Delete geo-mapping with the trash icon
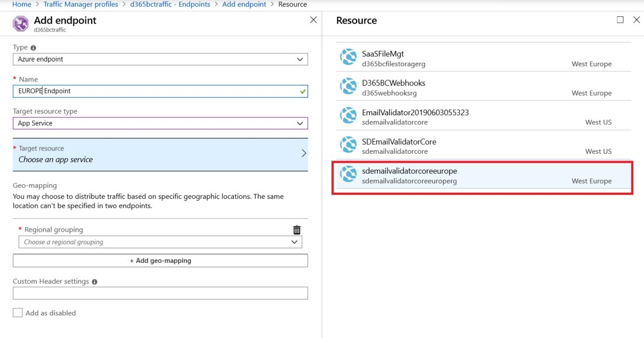 pyautogui.click(x=297, y=229)
